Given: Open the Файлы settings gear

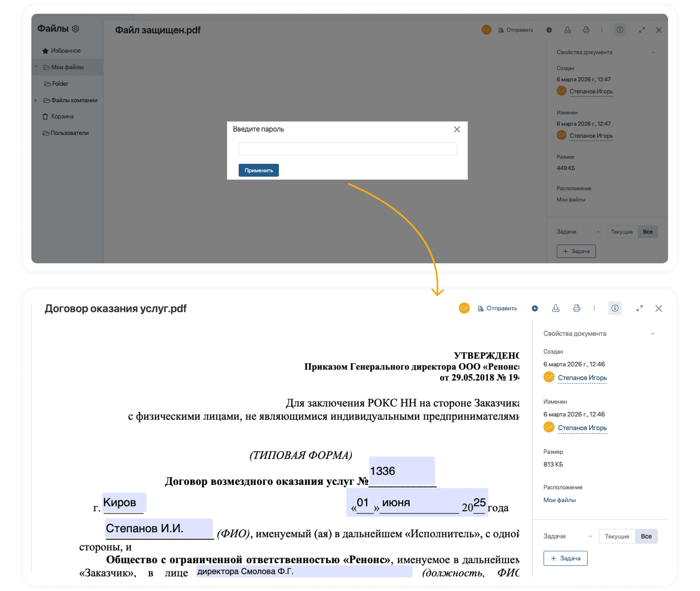Looking at the screenshot, I should click(76, 29).
